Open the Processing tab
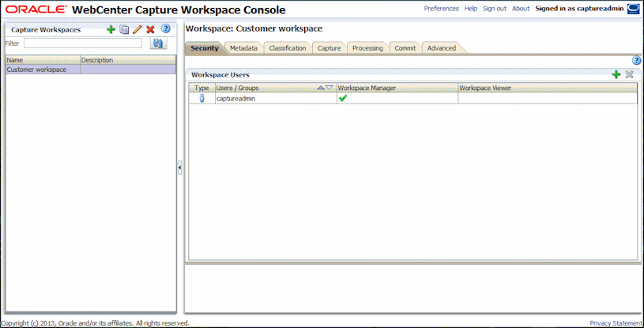This screenshot has height=328, width=644. [367, 48]
